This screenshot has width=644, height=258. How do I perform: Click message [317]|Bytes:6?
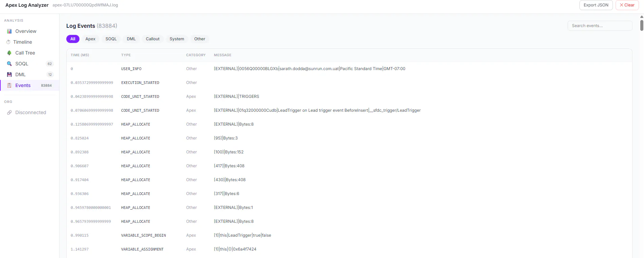226,194
